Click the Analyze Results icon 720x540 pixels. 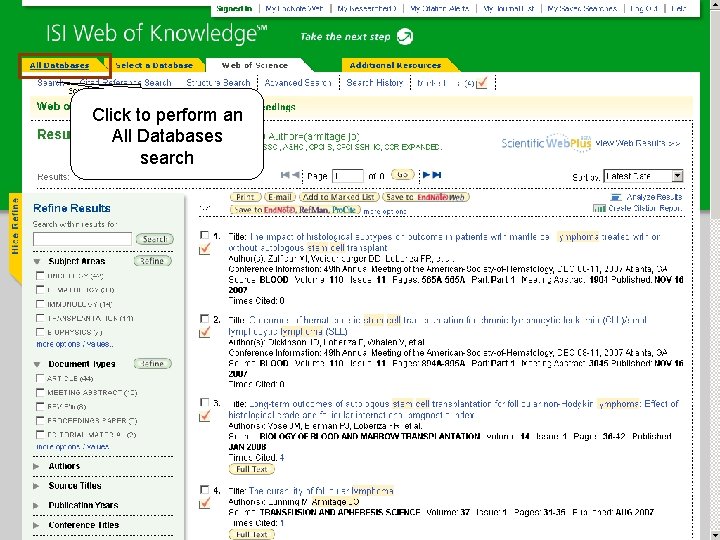click(x=616, y=197)
